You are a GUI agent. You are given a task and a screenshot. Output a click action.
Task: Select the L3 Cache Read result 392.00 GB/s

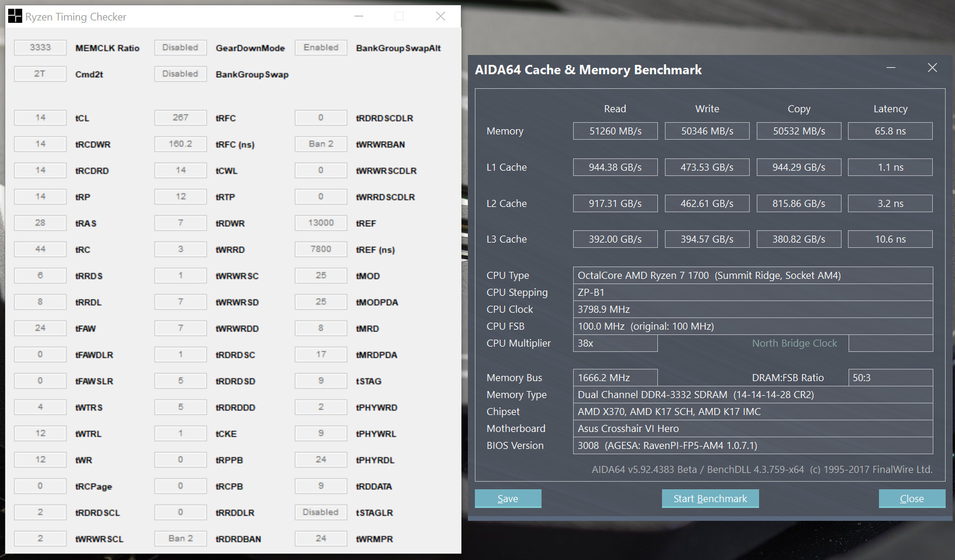pyautogui.click(x=615, y=239)
